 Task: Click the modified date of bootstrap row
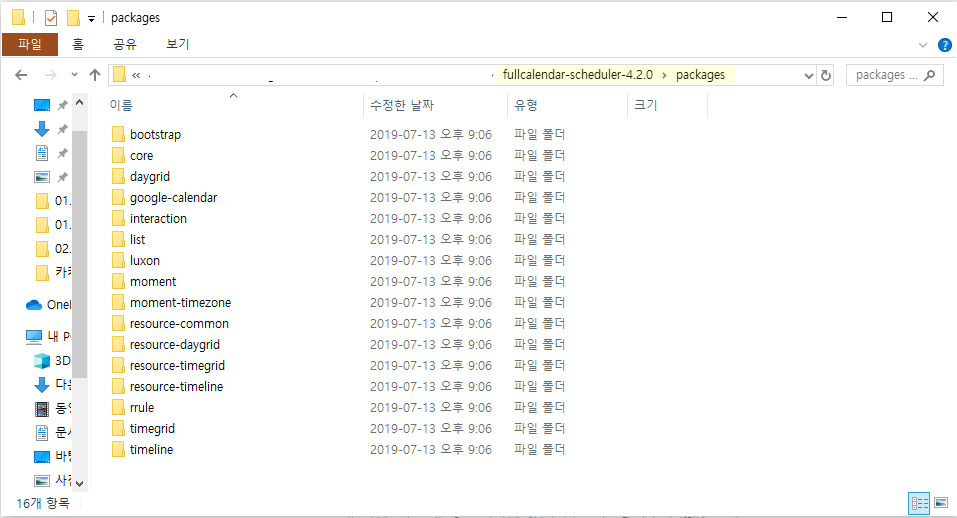pyautogui.click(x=430, y=134)
